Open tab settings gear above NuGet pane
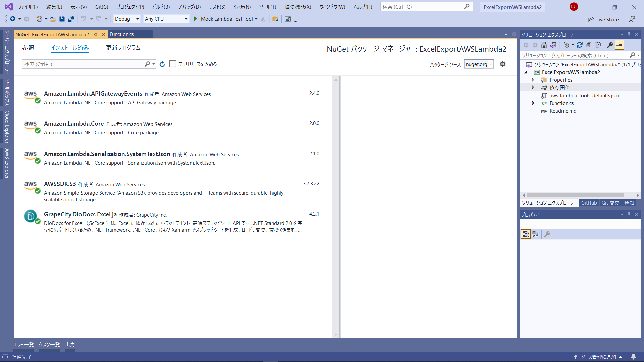Viewport: 644px width, 362px height. (514, 34)
